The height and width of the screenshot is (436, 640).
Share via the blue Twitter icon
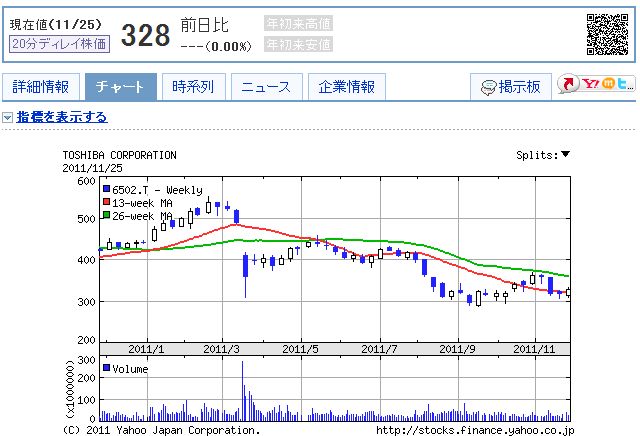[622, 84]
